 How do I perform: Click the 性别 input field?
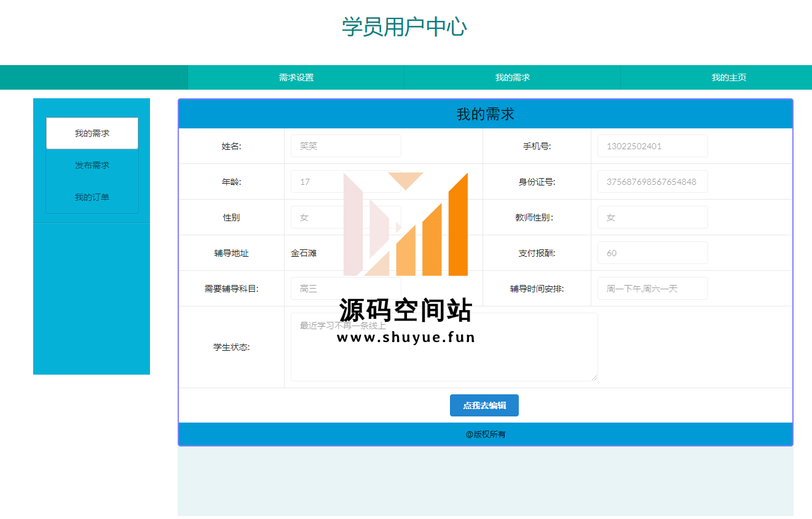pyautogui.click(x=346, y=217)
